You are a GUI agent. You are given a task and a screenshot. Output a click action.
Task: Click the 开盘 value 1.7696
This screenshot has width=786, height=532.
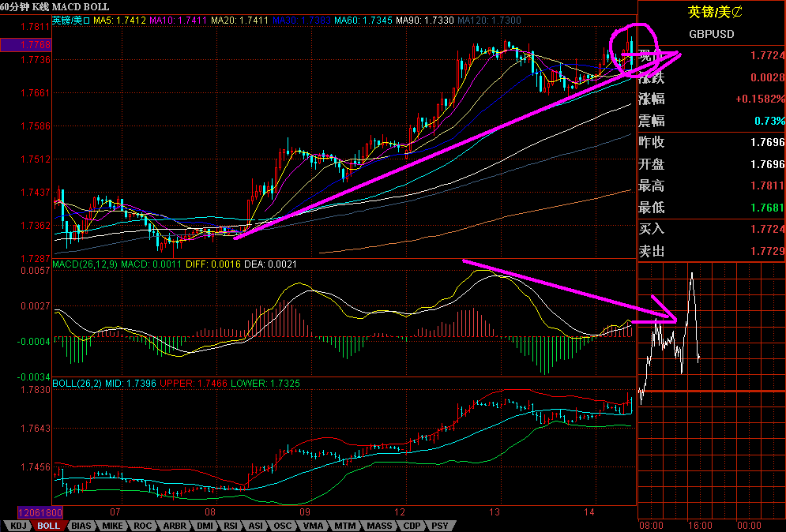768,164
